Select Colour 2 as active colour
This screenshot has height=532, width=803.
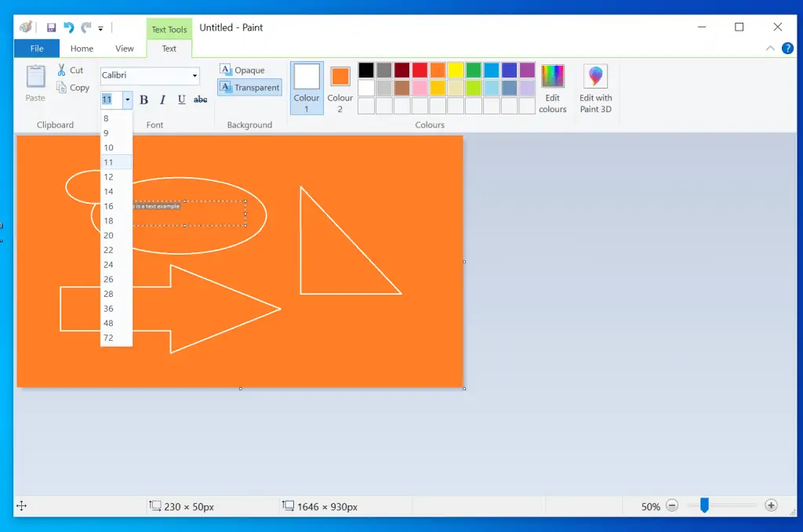point(340,89)
